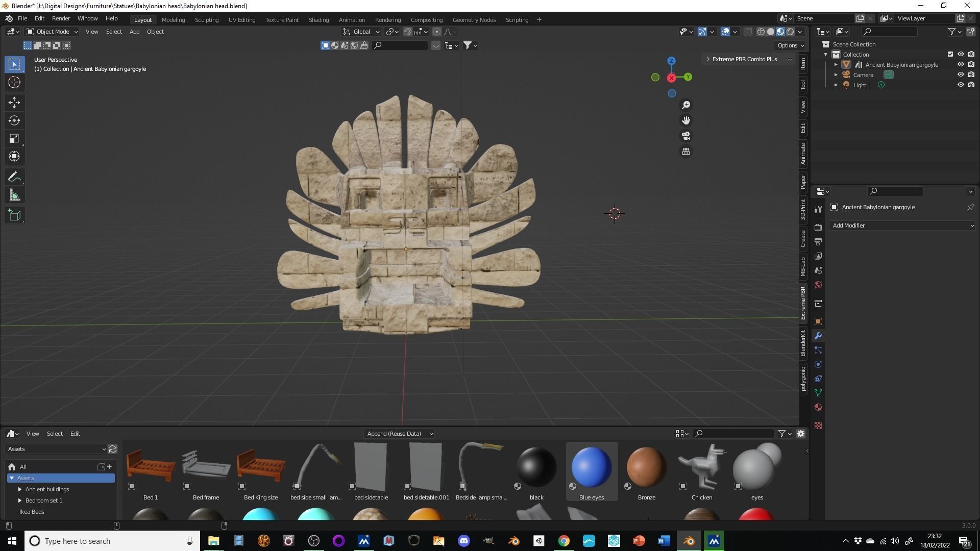Toggle snapping magnet button

coord(408,32)
